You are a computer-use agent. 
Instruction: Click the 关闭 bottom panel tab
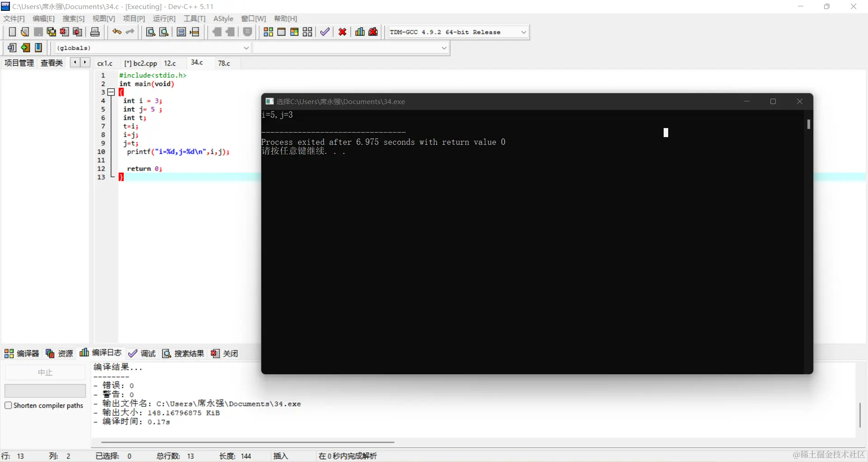click(x=225, y=353)
